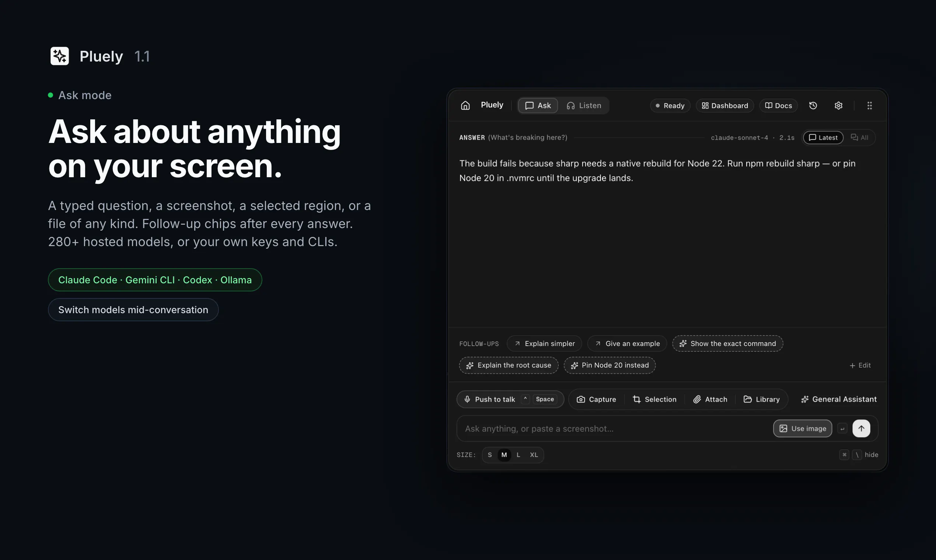Click the Pluely sparkle logo on the left
This screenshot has height=560, width=936.
pyautogui.click(x=60, y=56)
